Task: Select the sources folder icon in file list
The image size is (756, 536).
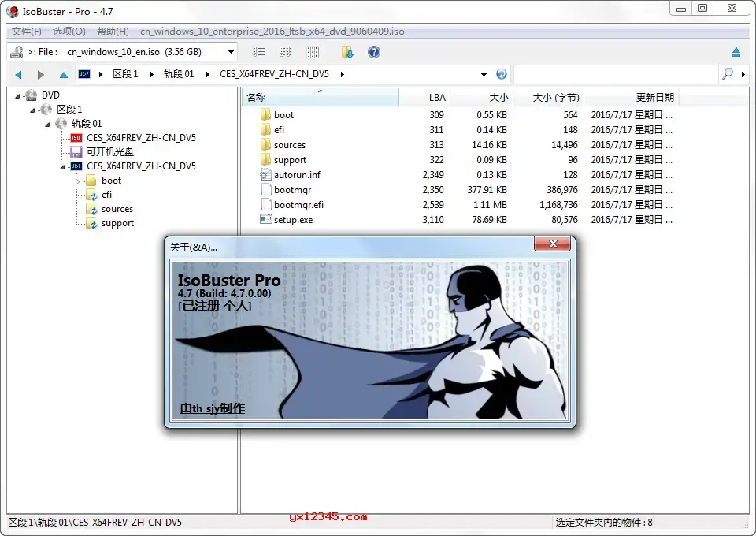Action: point(265,144)
